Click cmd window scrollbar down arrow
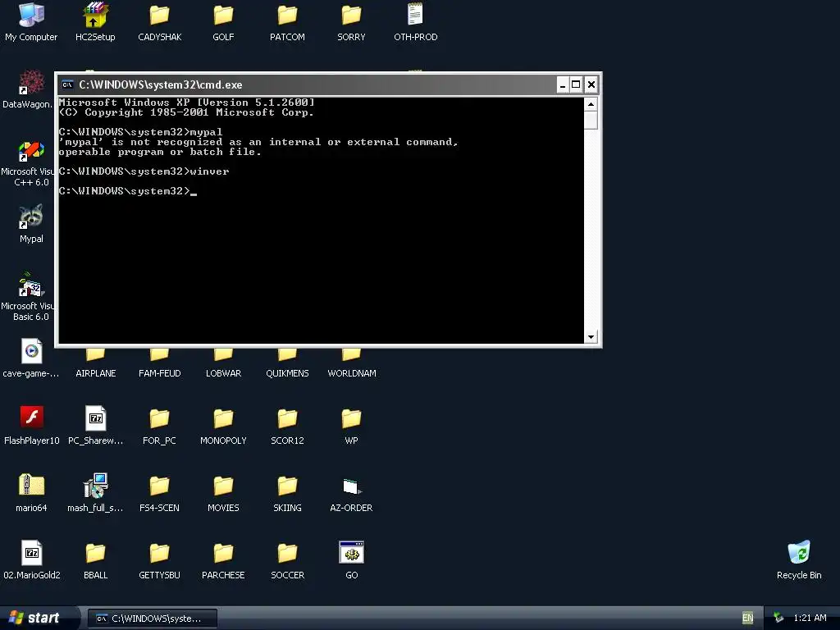Viewport: 840px width, 630px height. point(591,336)
